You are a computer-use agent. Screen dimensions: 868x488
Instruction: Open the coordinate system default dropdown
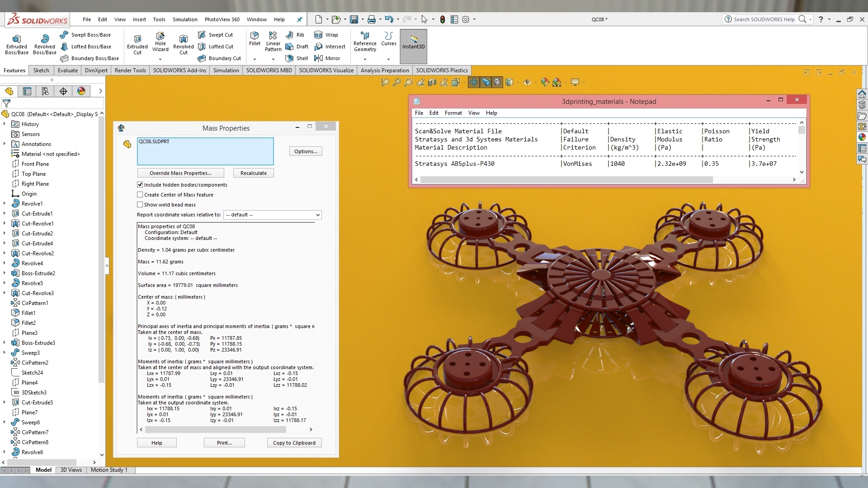pos(273,215)
